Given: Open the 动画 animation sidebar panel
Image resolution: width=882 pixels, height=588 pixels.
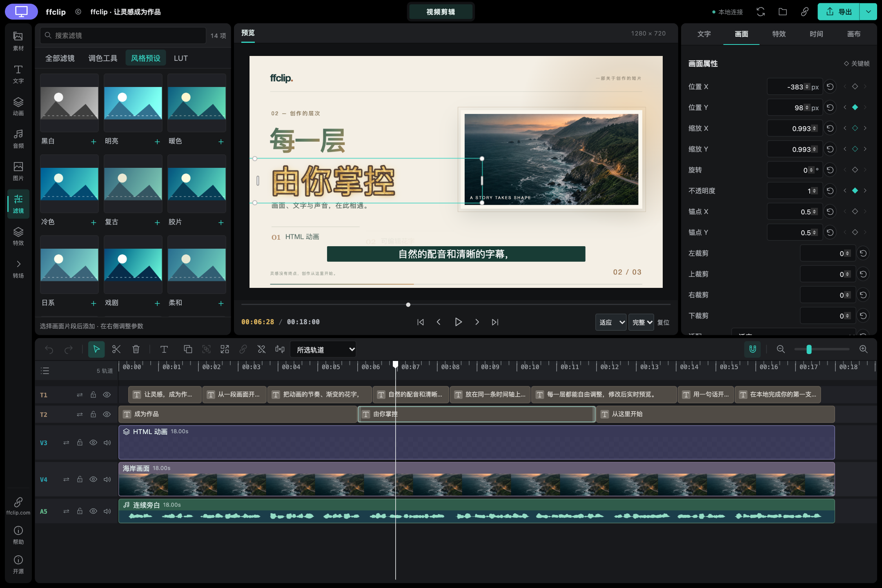Looking at the screenshot, I should click(18, 107).
